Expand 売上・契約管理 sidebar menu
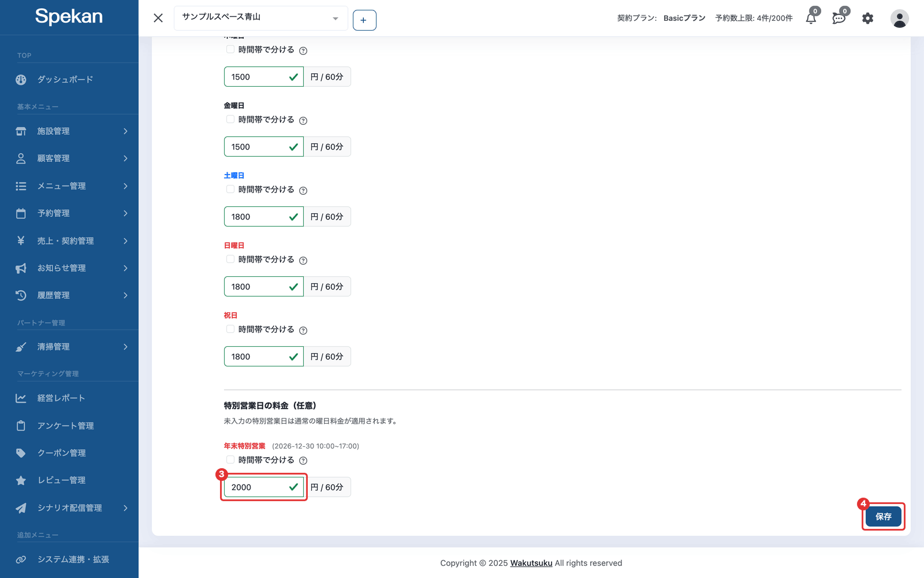The width and height of the screenshot is (924, 578). [69, 240]
